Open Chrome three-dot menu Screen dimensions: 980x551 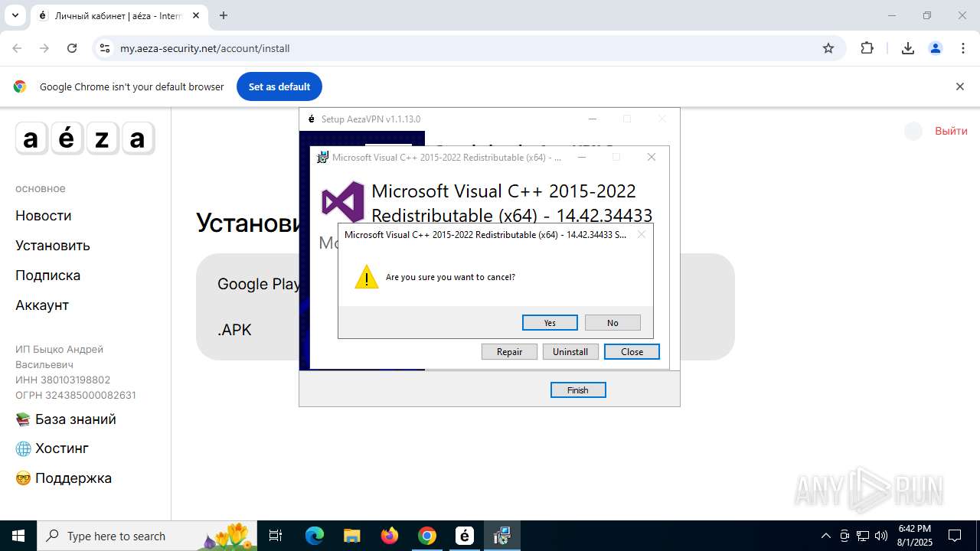pyautogui.click(x=963, y=48)
